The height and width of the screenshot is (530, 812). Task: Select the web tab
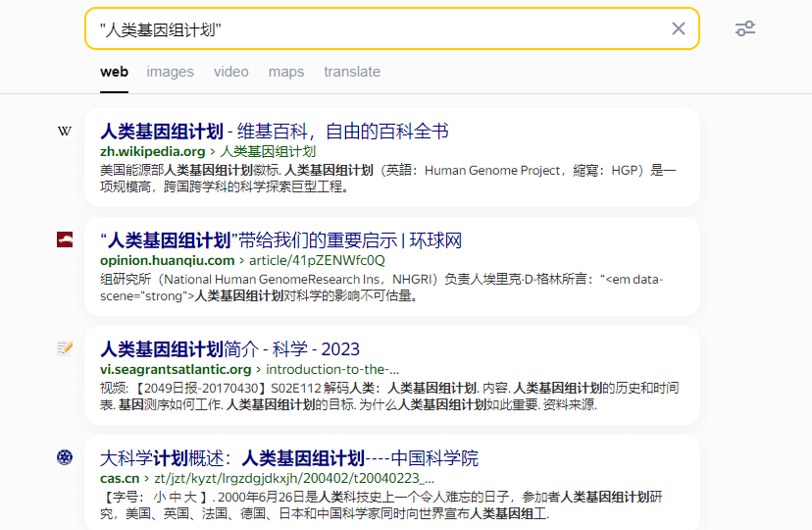click(115, 72)
